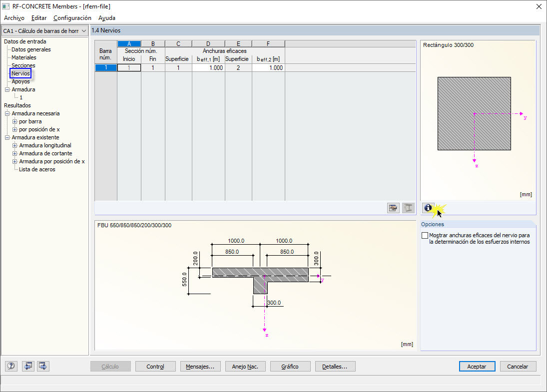Open the Configuración menu

pos(72,17)
